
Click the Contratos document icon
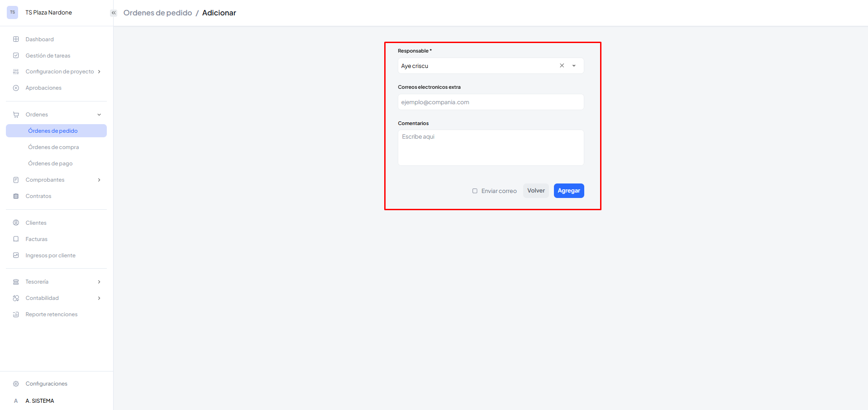pos(16,196)
